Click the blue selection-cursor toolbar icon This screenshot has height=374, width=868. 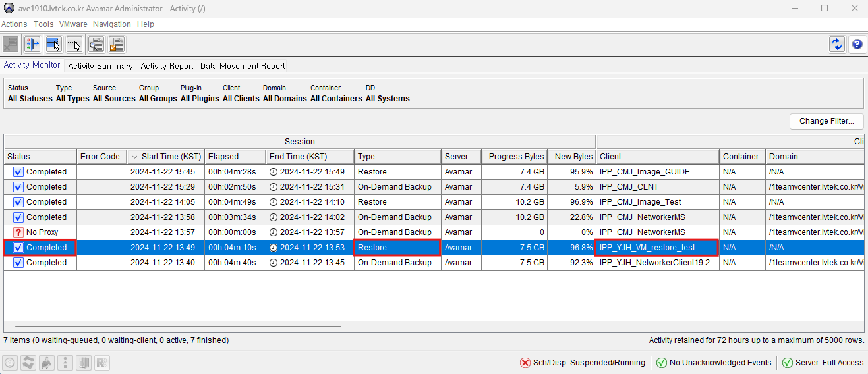53,44
